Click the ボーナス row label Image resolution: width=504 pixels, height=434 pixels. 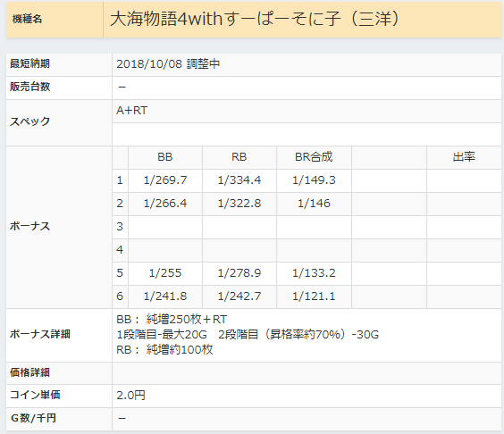29,227
